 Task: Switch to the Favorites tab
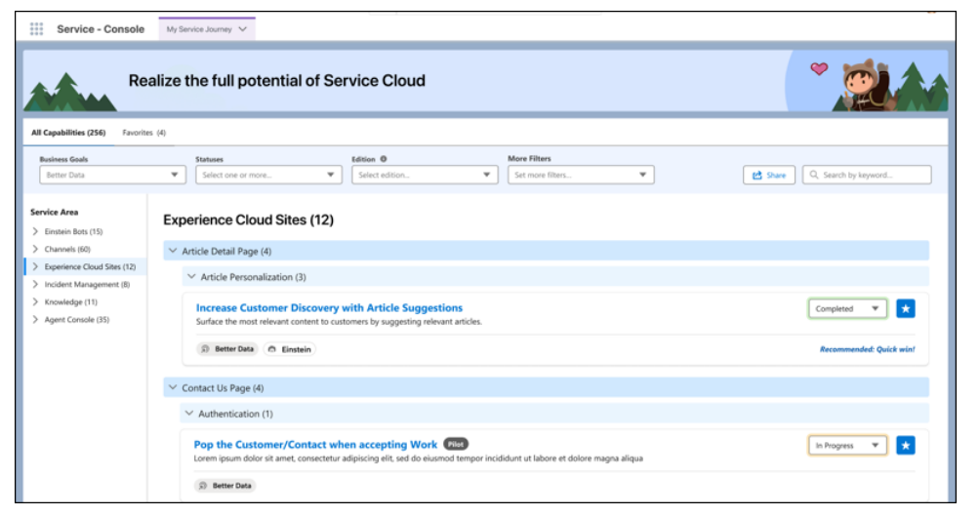point(143,133)
